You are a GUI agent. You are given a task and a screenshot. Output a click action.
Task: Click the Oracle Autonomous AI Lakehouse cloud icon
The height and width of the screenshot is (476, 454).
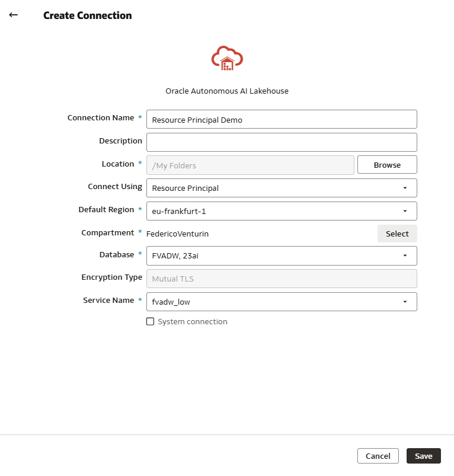[227, 58]
